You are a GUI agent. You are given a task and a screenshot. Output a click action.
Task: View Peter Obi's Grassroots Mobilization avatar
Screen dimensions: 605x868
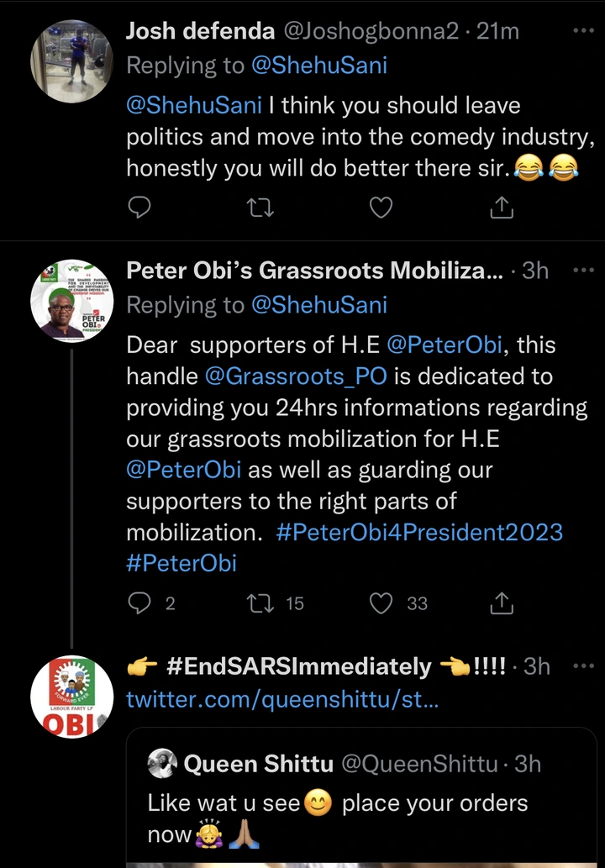(x=71, y=300)
